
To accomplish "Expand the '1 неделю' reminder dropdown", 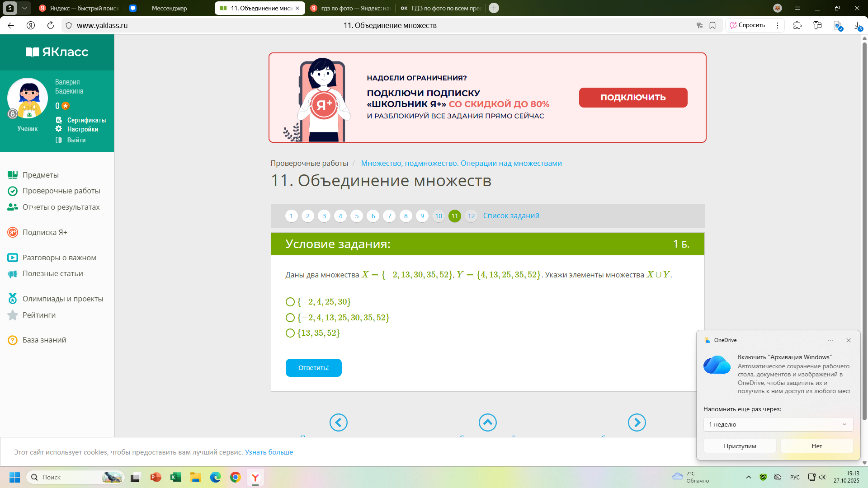I will coord(778,424).
